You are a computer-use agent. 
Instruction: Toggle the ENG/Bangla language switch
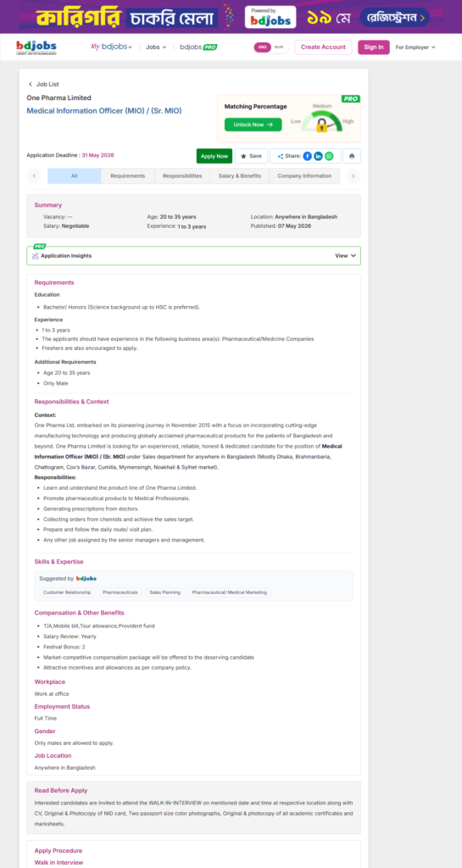coord(270,47)
